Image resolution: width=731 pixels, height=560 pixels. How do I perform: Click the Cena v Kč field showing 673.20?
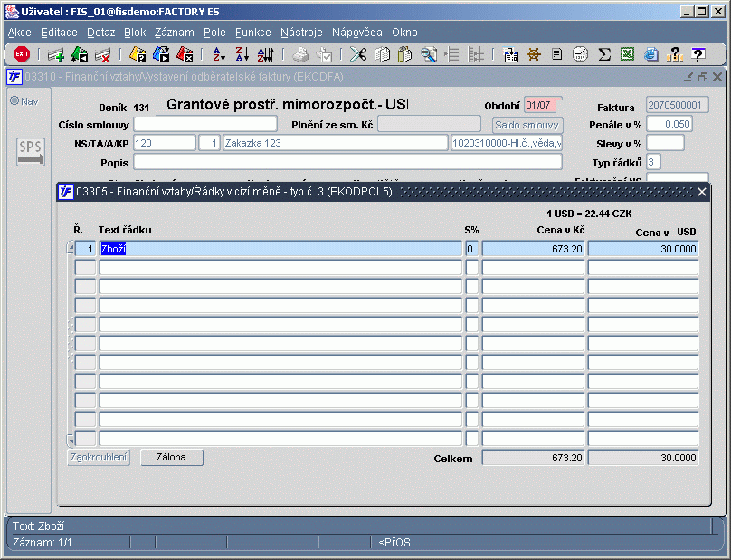533,249
